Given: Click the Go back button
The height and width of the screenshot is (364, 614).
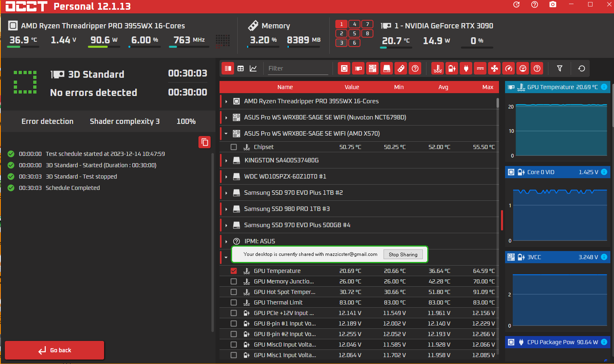Looking at the screenshot, I should pyautogui.click(x=55, y=350).
